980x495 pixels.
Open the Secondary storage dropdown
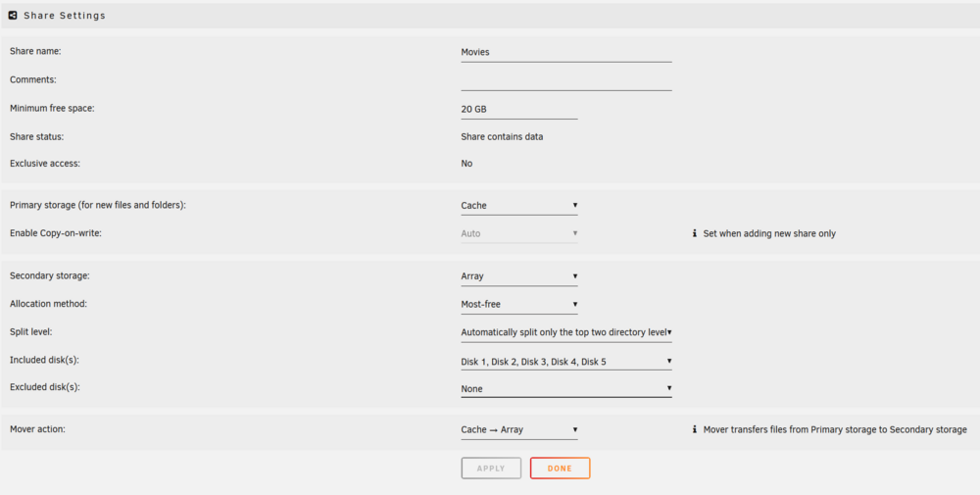click(x=519, y=276)
